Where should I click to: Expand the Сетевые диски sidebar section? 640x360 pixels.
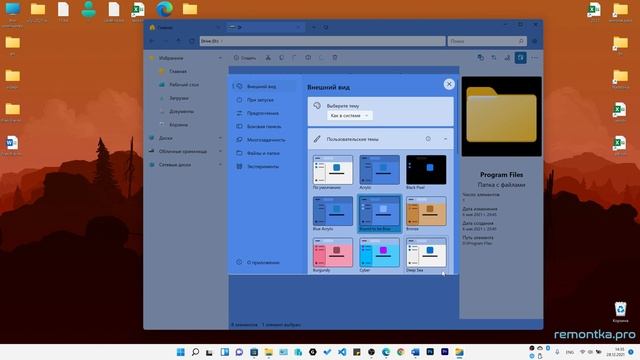coord(220,165)
